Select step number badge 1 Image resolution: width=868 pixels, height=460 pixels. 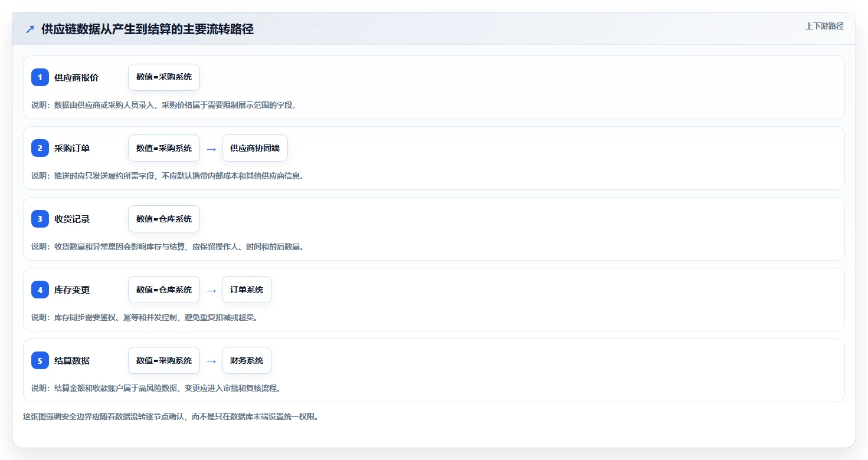(x=40, y=77)
